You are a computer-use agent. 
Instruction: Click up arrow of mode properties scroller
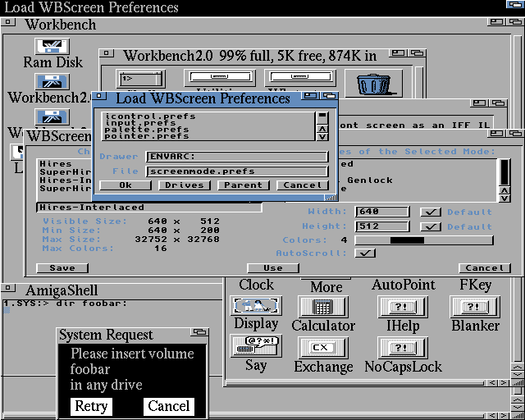[504, 190]
